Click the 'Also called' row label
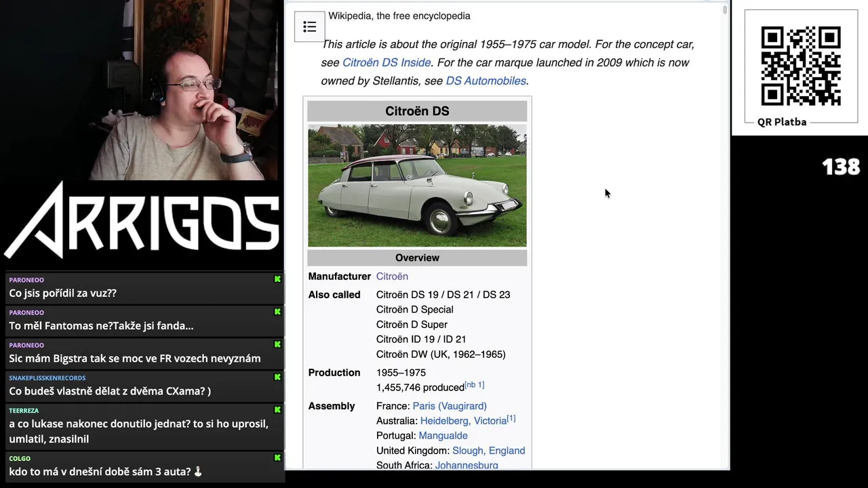The height and width of the screenshot is (488, 868). click(334, 295)
